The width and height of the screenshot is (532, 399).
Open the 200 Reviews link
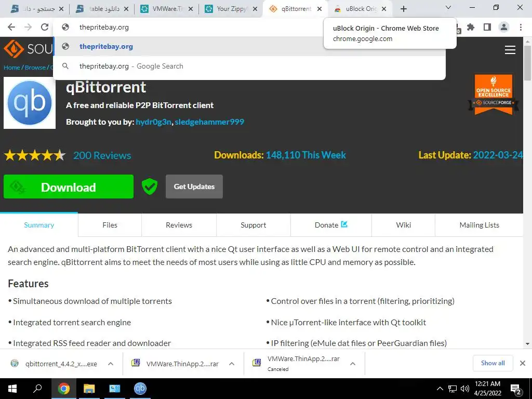102,155
